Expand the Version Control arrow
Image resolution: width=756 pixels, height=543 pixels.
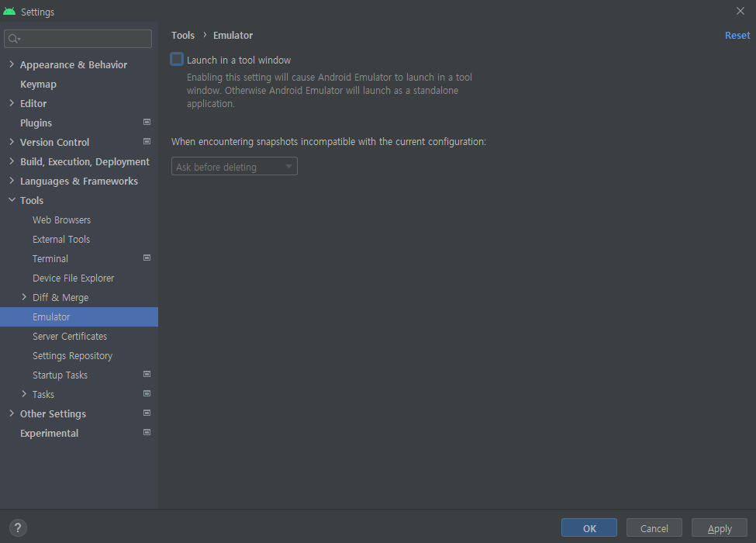click(x=12, y=142)
